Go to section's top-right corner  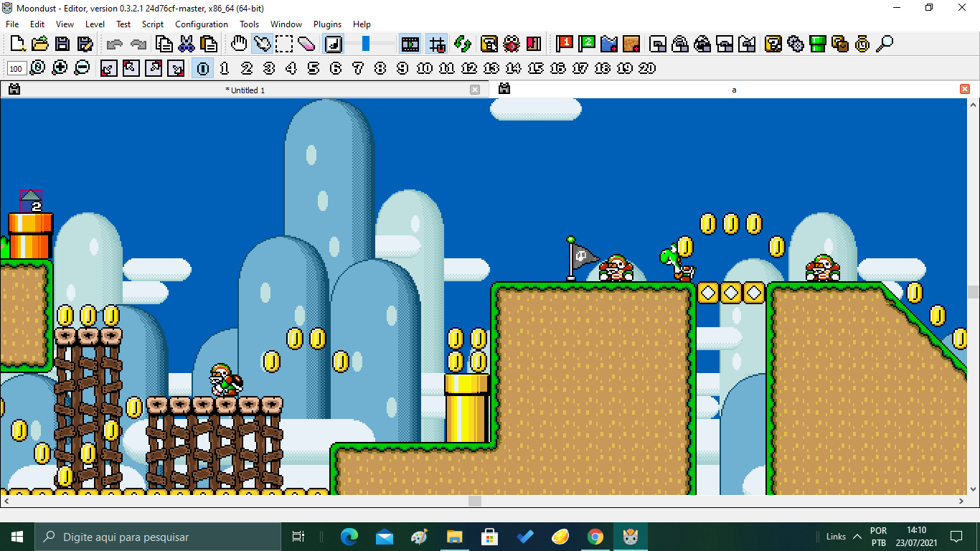click(154, 68)
